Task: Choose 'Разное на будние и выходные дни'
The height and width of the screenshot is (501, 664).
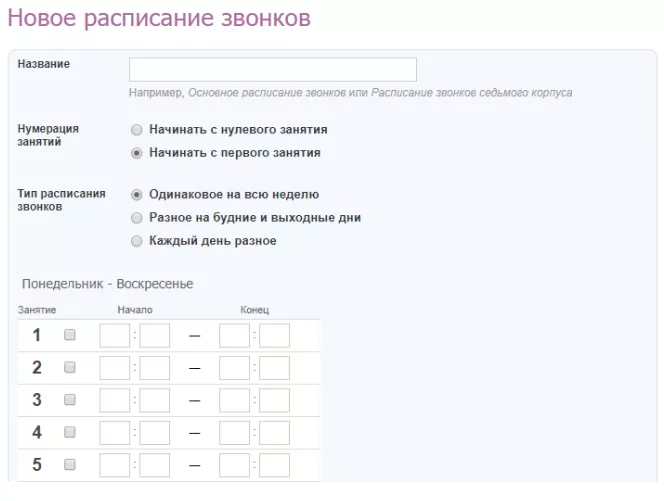Action: 137,218
